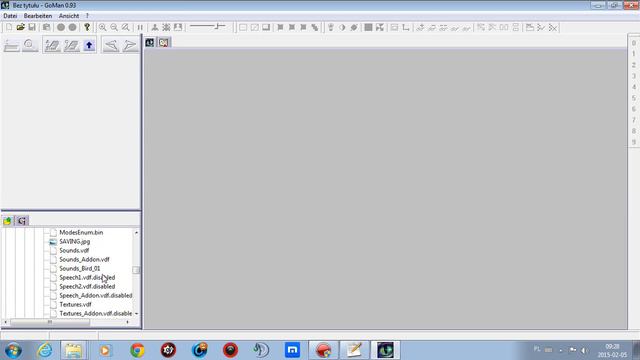Image resolution: width=640 pixels, height=360 pixels.
Task: Click the Save floppy disk icon
Action: (x=32, y=27)
